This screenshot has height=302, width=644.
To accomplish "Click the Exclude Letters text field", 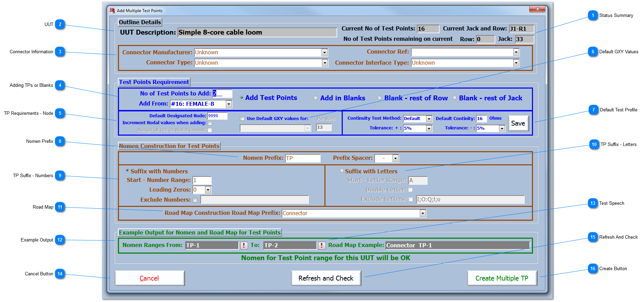I will click(470, 200).
